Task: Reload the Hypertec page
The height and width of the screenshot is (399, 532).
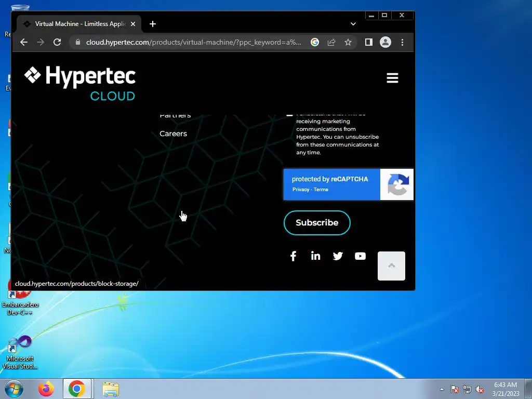Action: coord(57,42)
